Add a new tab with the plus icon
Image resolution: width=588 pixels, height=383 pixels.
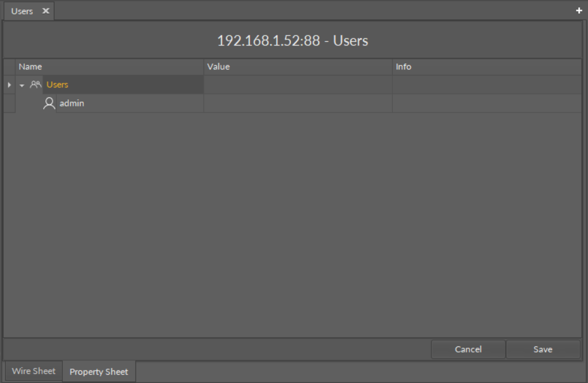pos(579,11)
